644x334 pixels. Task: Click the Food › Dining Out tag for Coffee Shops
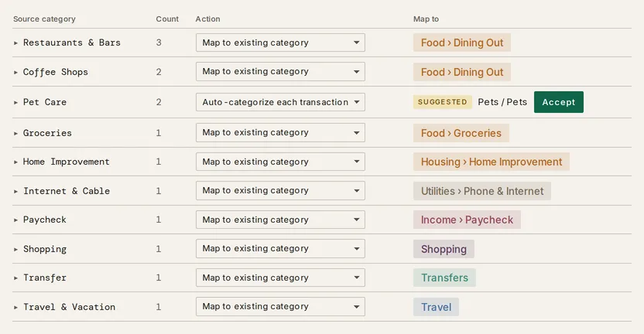pyautogui.click(x=462, y=72)
